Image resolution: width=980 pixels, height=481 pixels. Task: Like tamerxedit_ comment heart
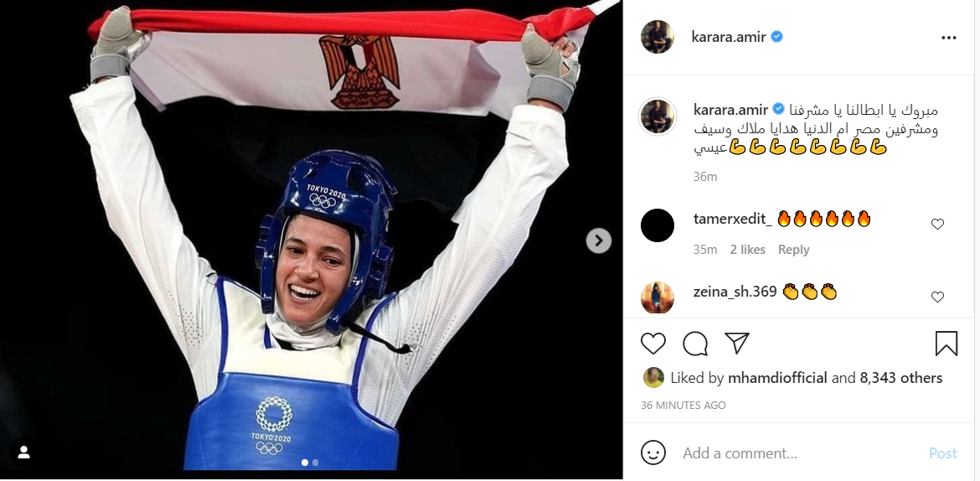click(937, 224)
